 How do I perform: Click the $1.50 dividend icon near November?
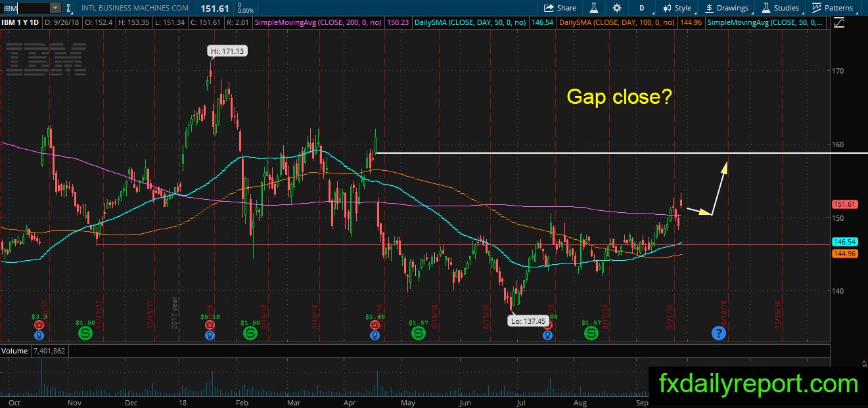coord(85,333)
